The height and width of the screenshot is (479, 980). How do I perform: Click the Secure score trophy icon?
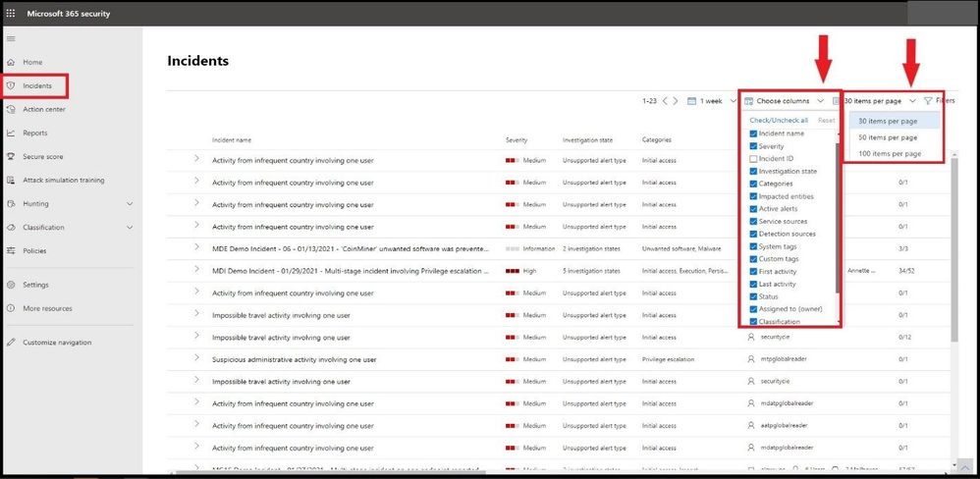point(11,157)
